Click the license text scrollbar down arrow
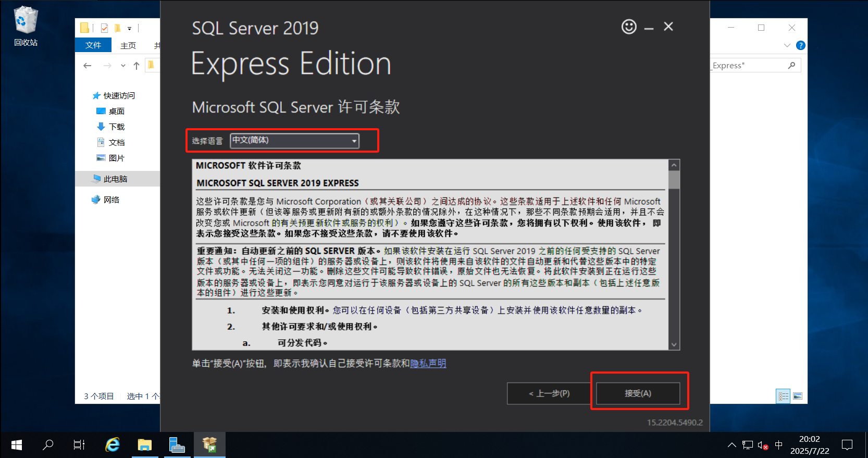Screen dimensions: 868x458 coord(674,344)
